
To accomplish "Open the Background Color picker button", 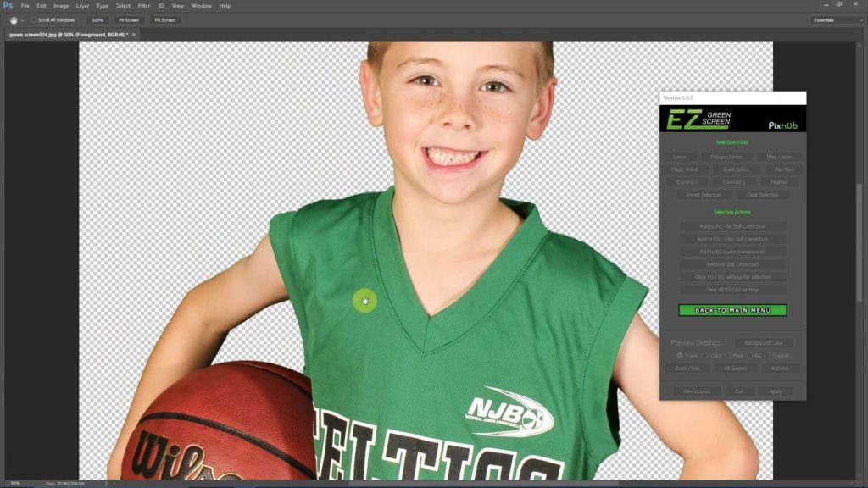I will coord(764,343).
